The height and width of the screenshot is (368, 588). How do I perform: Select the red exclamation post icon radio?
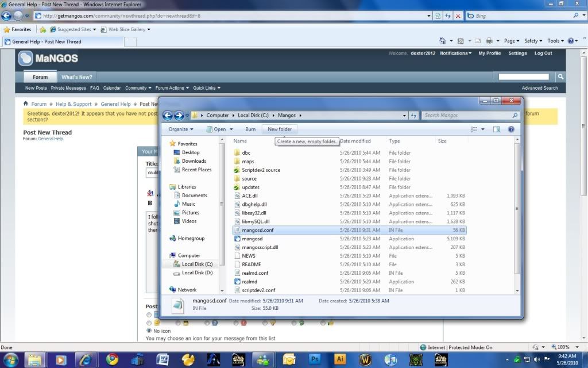coord(236,323)
